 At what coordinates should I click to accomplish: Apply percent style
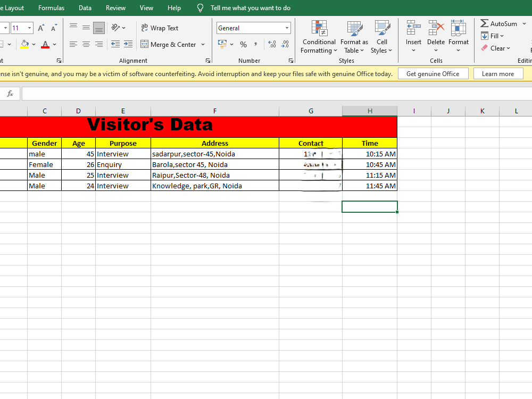(243, 44)
